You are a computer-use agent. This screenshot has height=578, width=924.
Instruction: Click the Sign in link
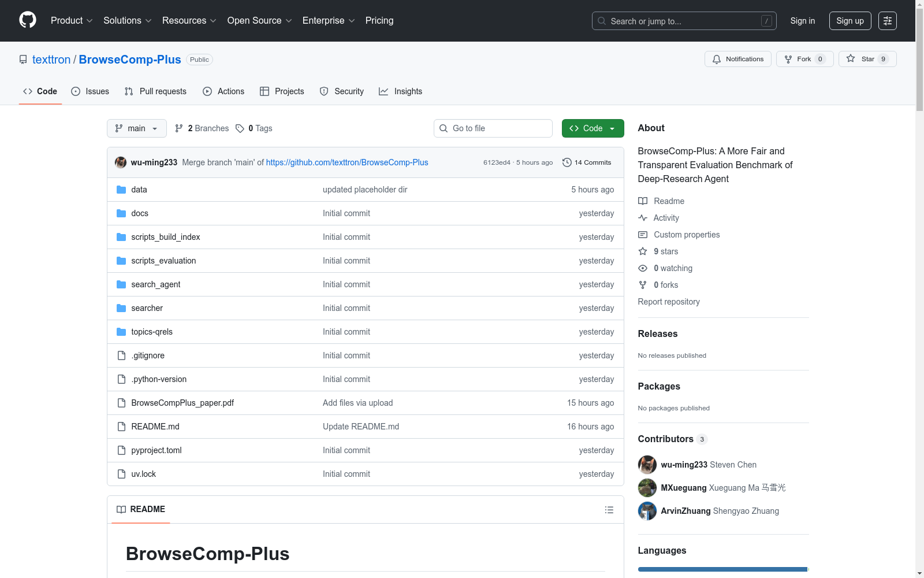(803, 21)
